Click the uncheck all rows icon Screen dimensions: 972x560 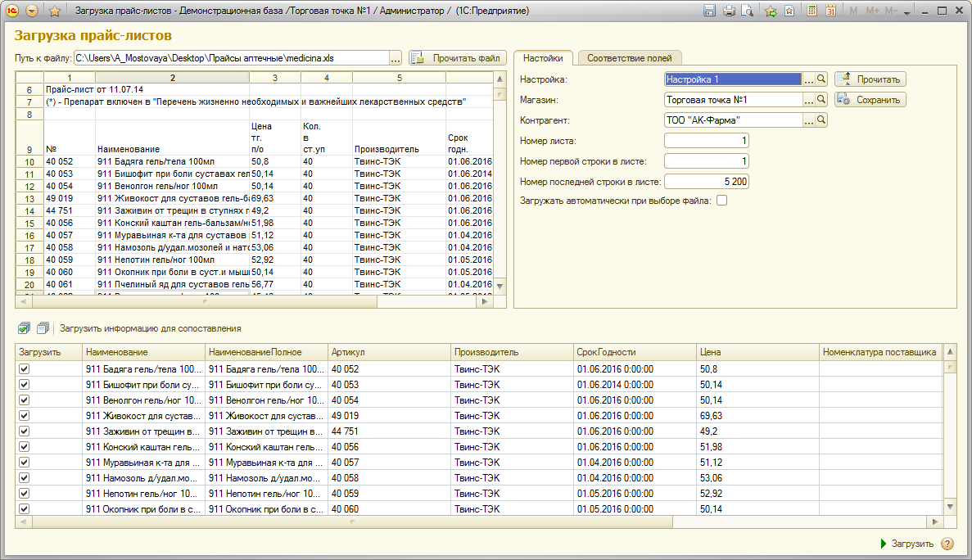[43, 328]
